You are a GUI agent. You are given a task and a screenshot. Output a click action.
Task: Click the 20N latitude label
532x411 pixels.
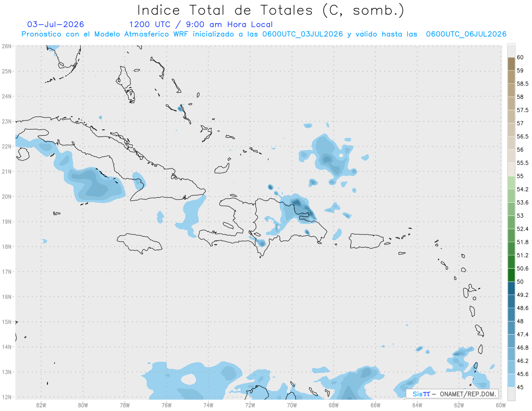7,196
